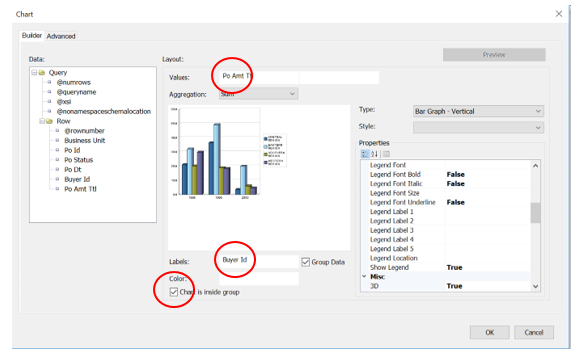583x362 pixels.
Task: Click the OK button
Action: point(490,332)
